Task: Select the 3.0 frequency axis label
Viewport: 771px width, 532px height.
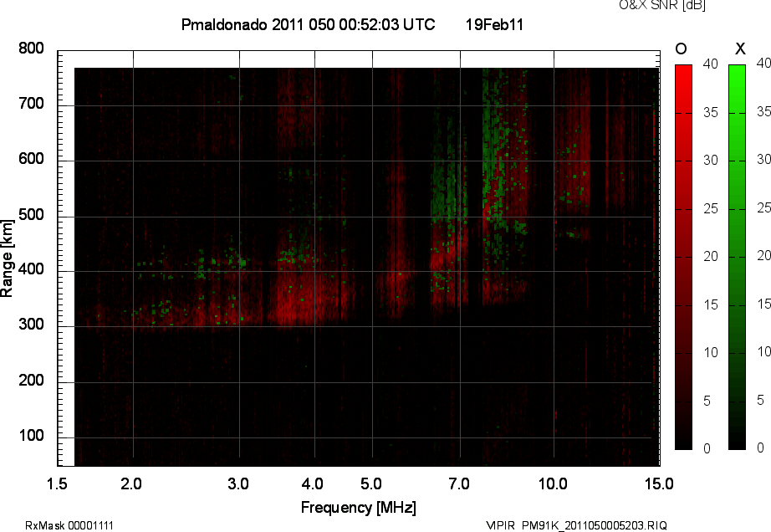Action: click(238, 484)
